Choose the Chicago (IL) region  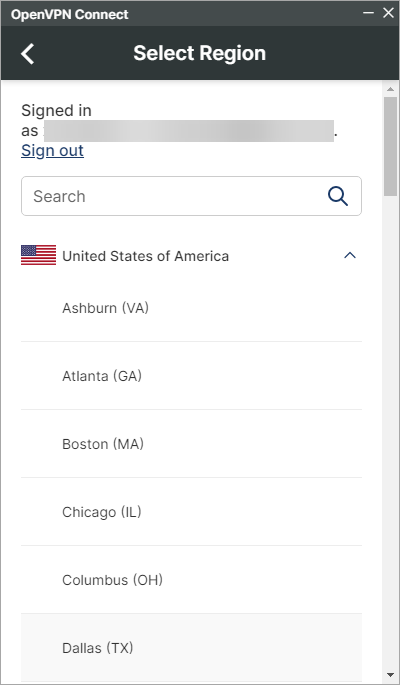[x=191, y=512]
